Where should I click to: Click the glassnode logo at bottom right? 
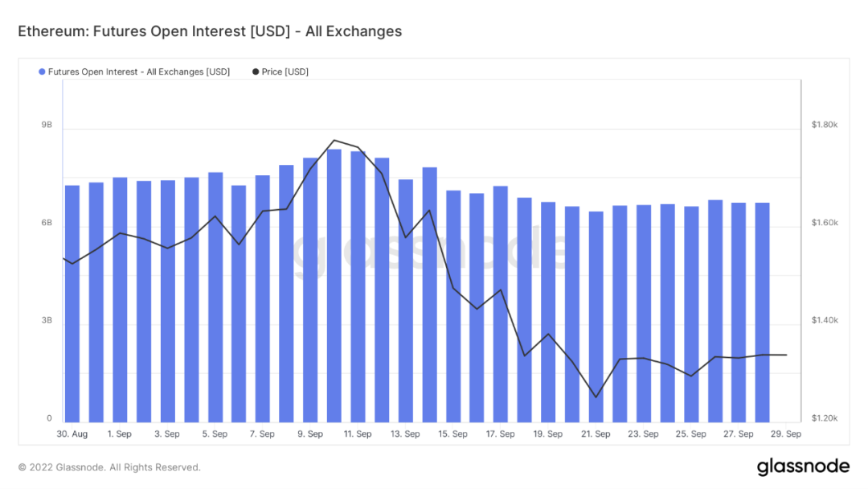coord(803,466)
